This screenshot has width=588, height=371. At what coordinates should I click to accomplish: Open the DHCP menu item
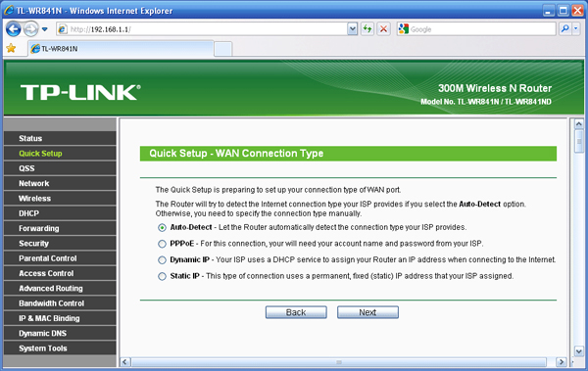click(60, 213)
